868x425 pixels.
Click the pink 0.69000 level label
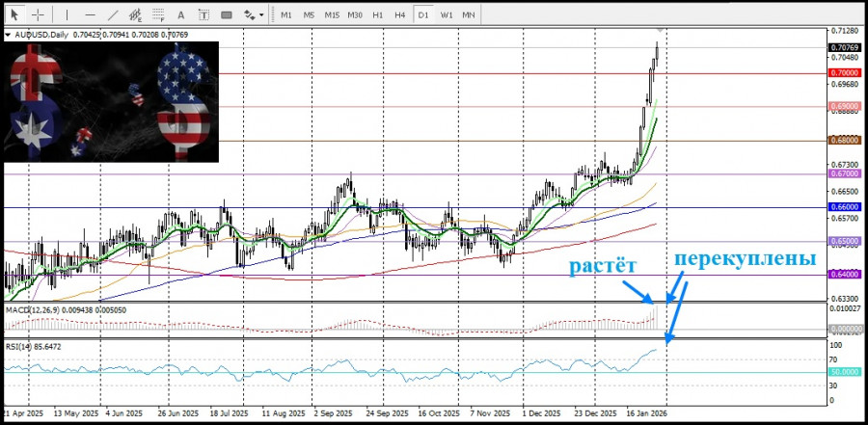(x=844, y=106)
